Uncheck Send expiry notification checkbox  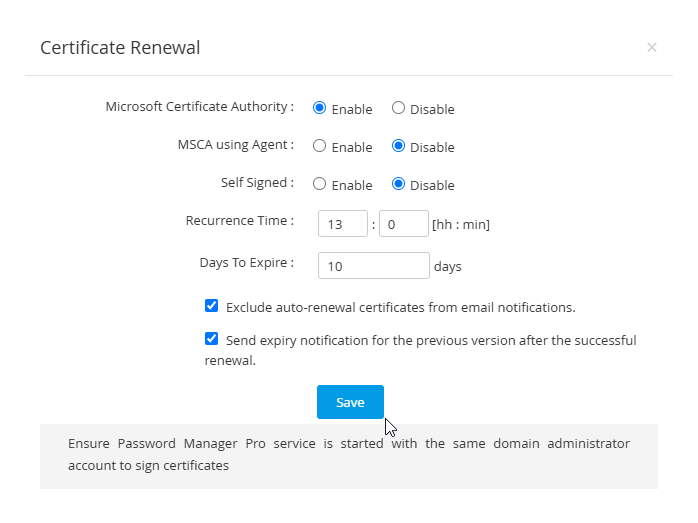(212, 339)
